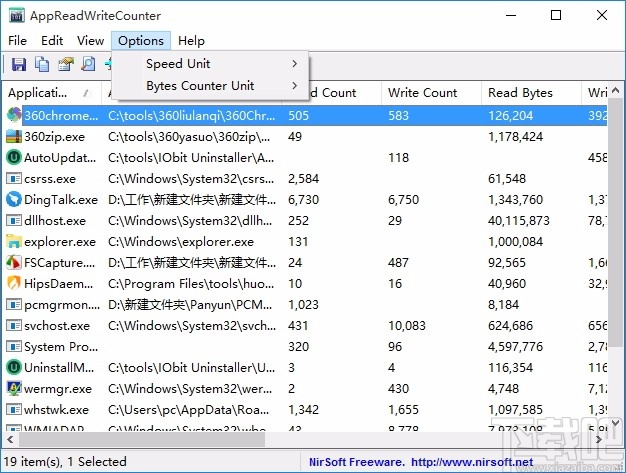The image size is (626, 473).
Task: Expand the Bytes Counter Unit submenu
Action: (x=210, y=85)
